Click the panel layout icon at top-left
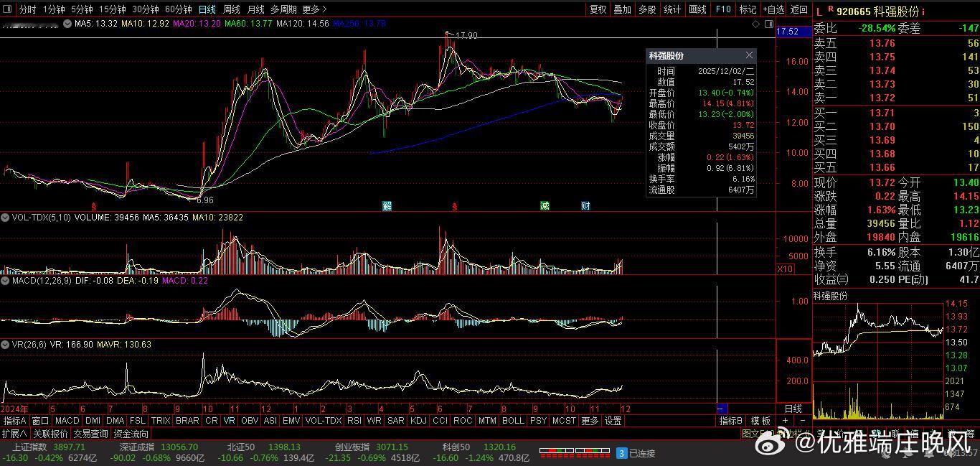 (x=9, y=9)
